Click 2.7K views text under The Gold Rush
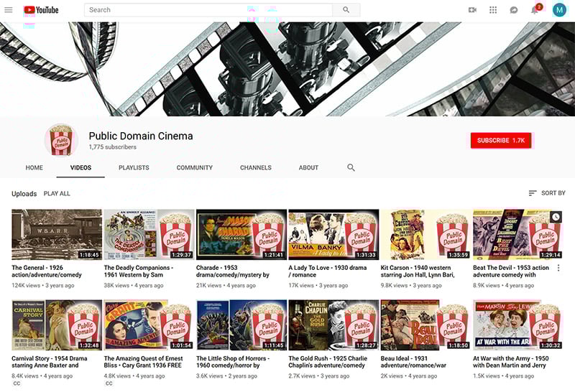The image size is (575, 392). (x=302, y=376)
